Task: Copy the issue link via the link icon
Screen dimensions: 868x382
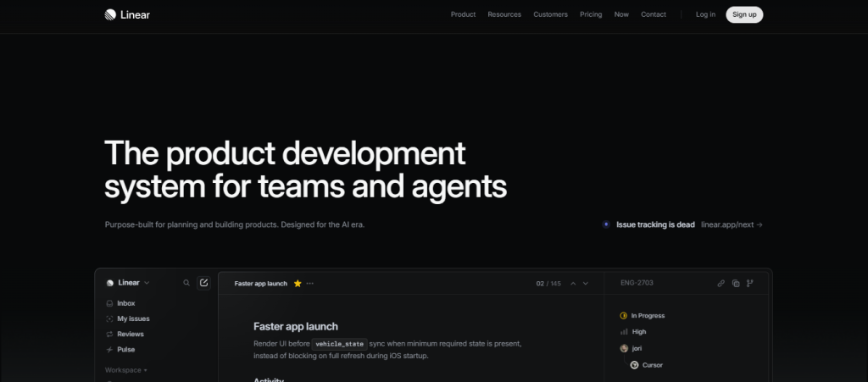Action: tap(721, 283)
